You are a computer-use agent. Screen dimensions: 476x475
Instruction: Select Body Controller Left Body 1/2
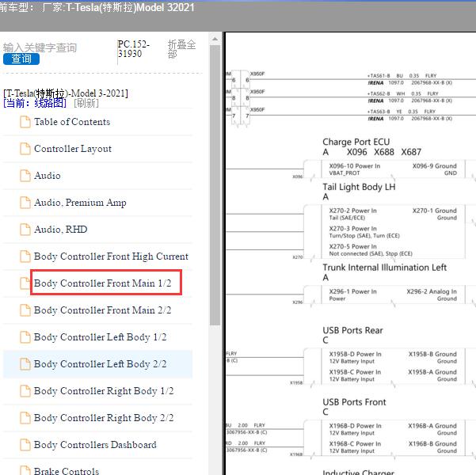[100, 337]
